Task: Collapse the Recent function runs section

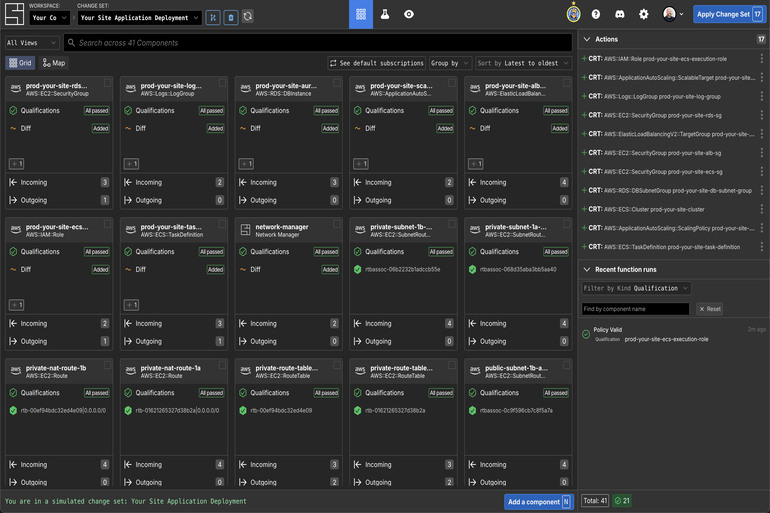Action: [586, 270]
